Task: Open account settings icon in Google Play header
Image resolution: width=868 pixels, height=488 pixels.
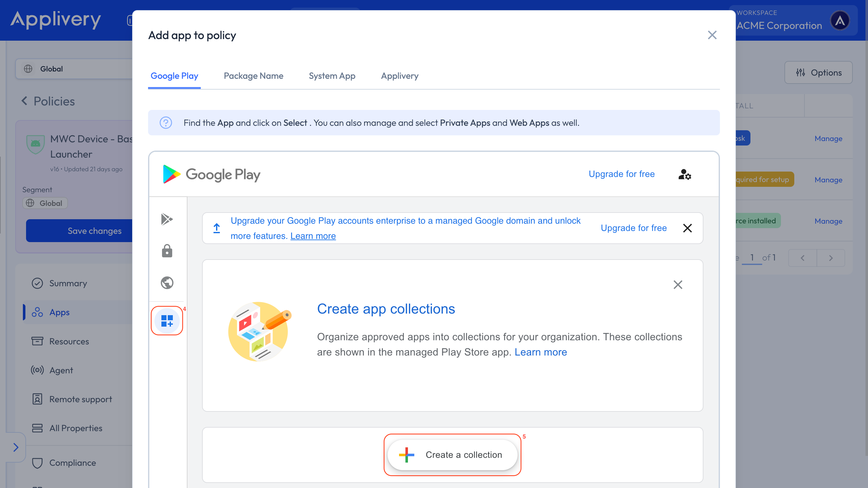Action: tap(684, 174)
